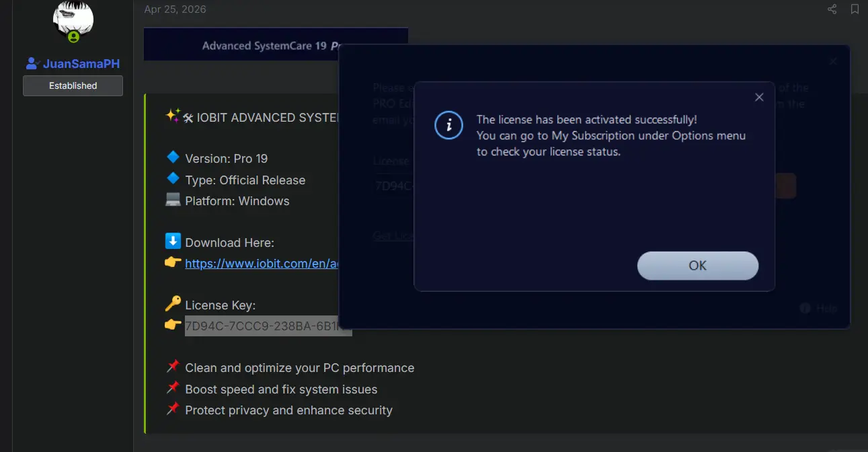Click the red pin beside Clean and optimize
Image resolution: width=868 pixels, height=452 pixels.
click(173, 367)
